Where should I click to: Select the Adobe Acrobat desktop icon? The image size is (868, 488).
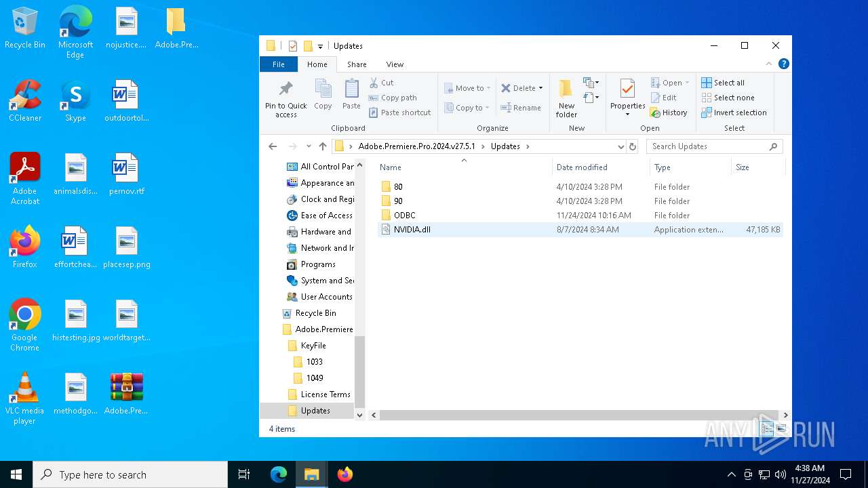point(25,179)
